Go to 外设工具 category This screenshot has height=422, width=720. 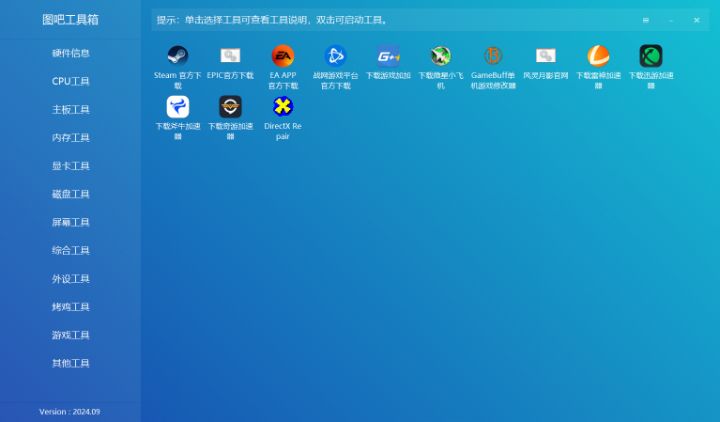70,279
